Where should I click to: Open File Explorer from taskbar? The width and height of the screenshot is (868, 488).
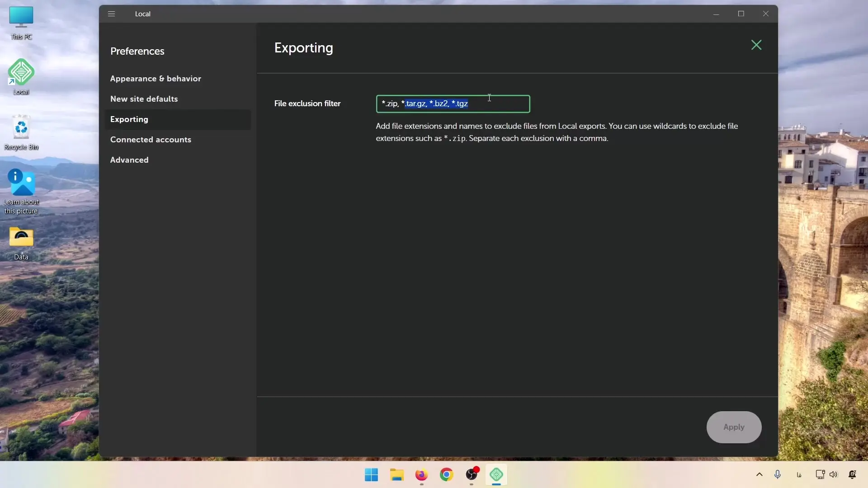point(396,474)
